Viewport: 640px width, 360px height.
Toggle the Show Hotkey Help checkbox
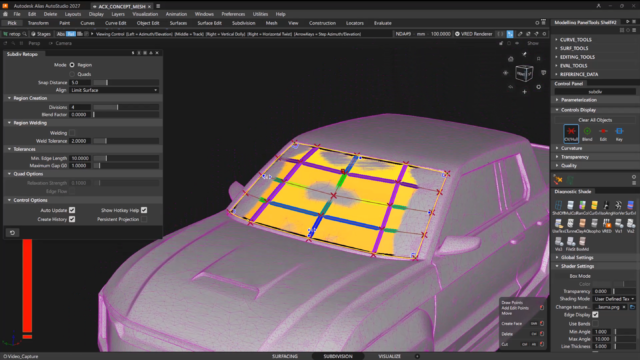(144, 210)
